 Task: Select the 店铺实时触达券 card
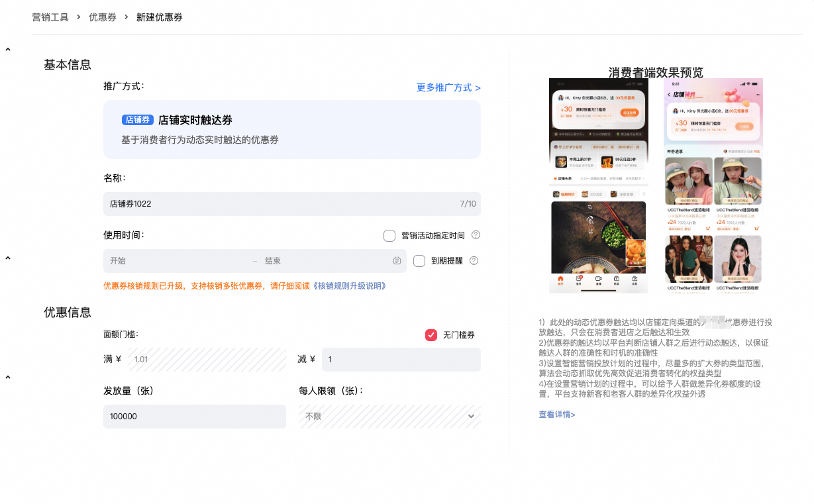pyautogui.click(x=292, y=129)
